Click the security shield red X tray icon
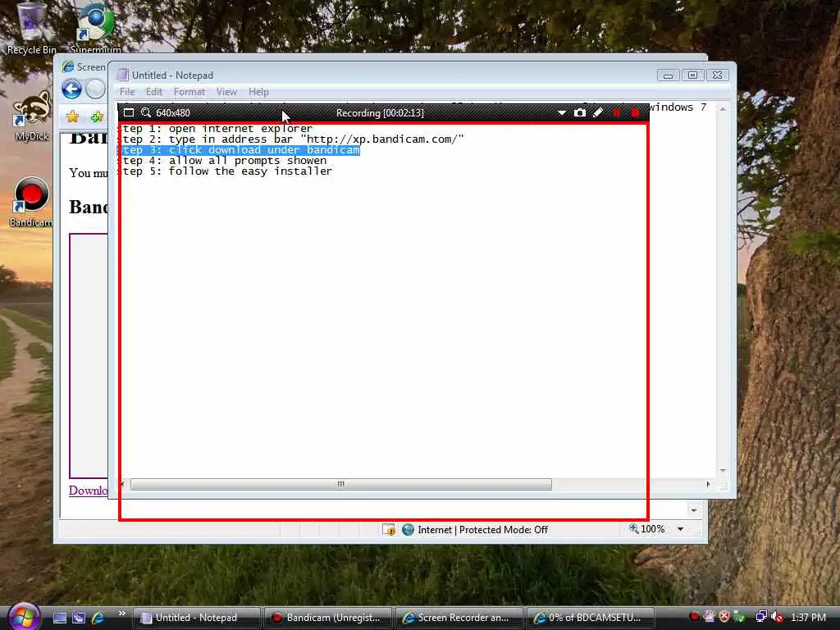The image size is (840, 630). pyautogui.click(x=724, y=617)
